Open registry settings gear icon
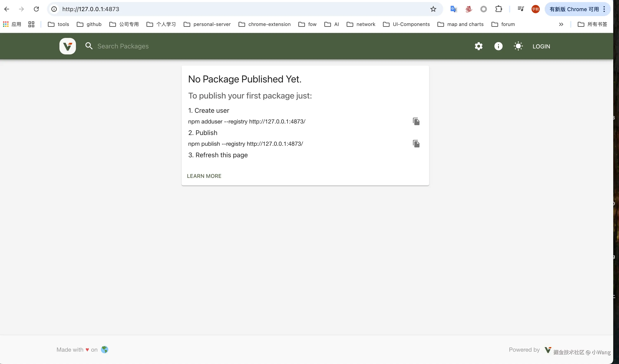The width and height of the screenshot is (619, 364). pos(478,46)
